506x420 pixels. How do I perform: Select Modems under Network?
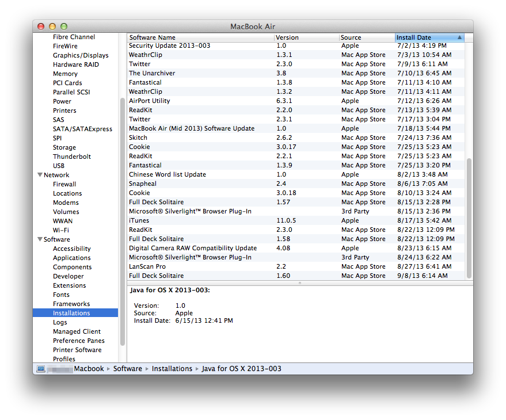click(66, 203)
